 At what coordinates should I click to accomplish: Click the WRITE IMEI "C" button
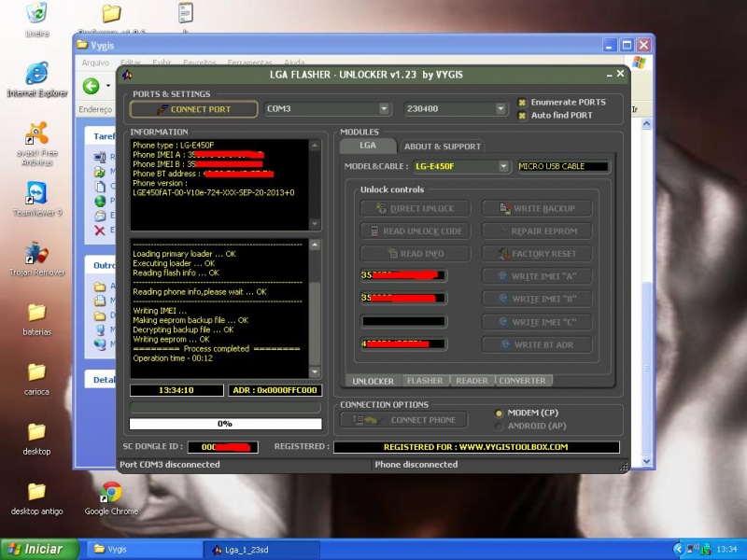[537, 322]
